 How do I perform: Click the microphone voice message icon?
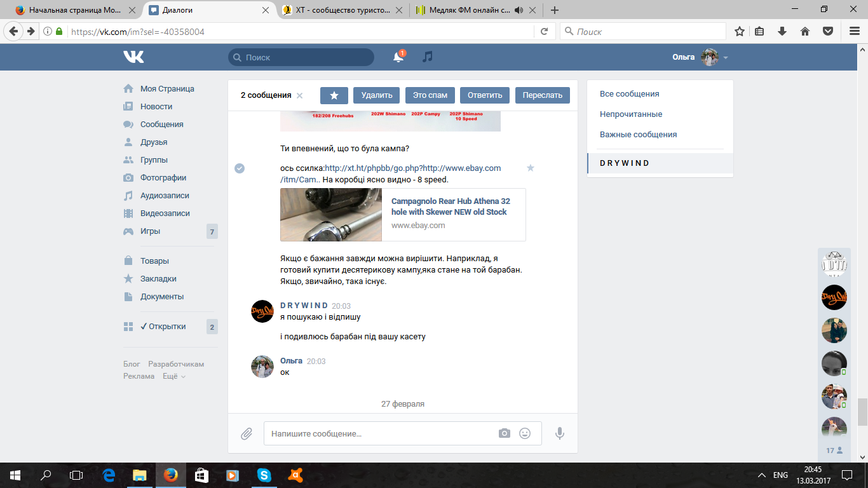[559, 433]
